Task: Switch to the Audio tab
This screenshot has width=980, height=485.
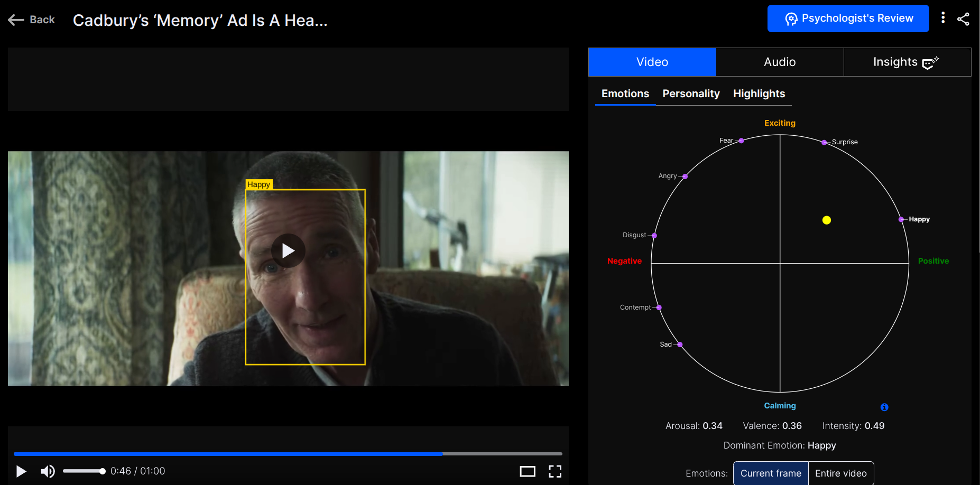Action: [779, 62]
